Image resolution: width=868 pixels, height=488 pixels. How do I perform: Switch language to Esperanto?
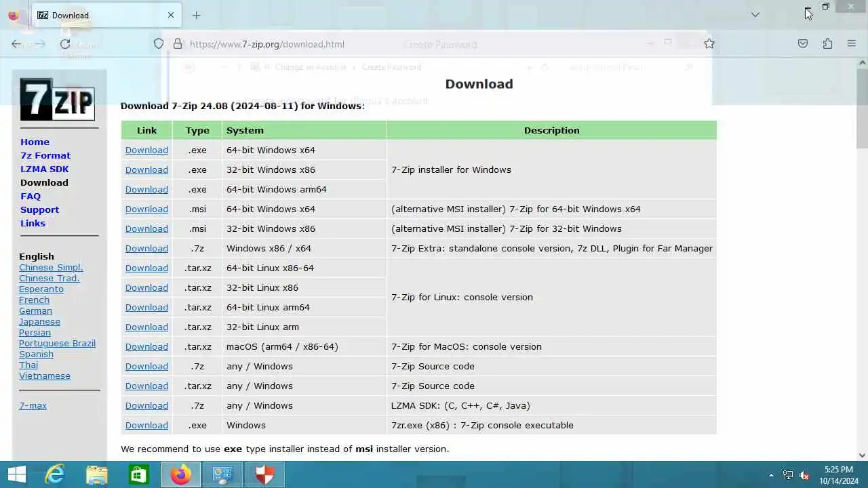(41, 289)
